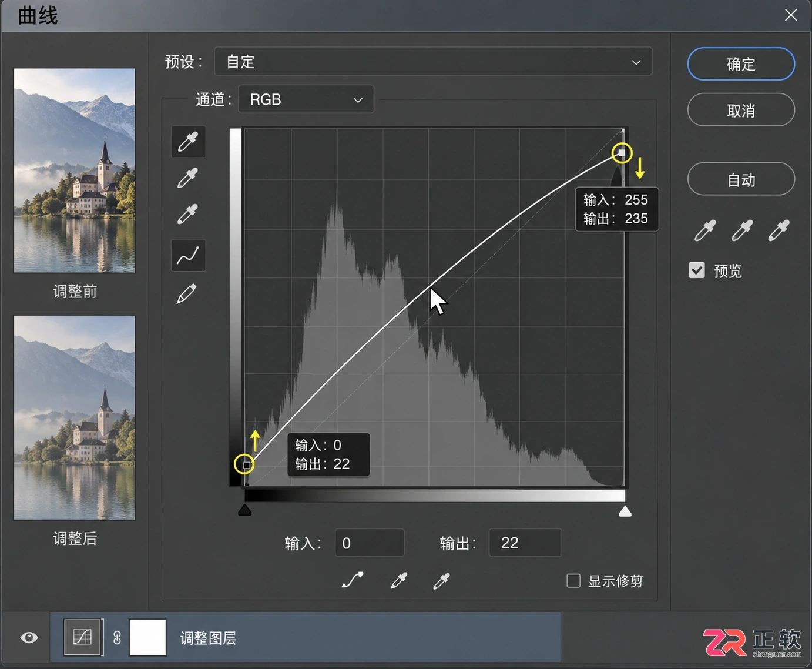Pick the white point eyedropper under 自动
812x669 pixels.
click(x=779, y=230)
